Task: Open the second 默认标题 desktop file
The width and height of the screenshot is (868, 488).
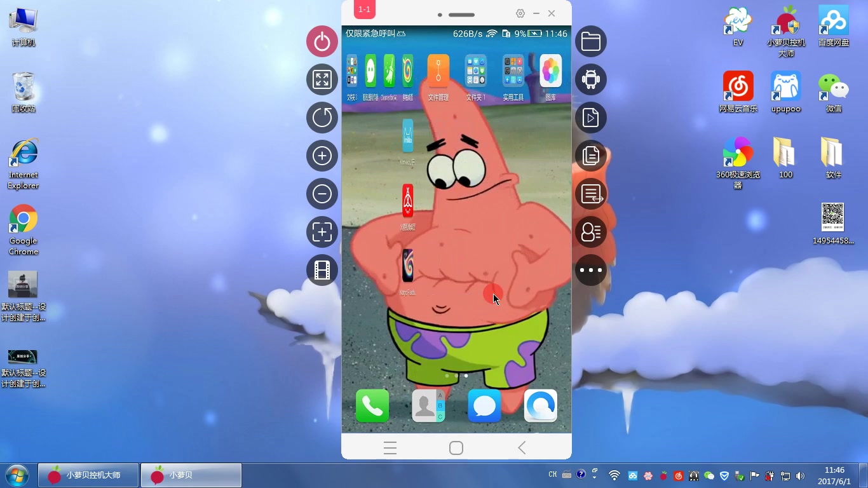Action: pos(24,367)
